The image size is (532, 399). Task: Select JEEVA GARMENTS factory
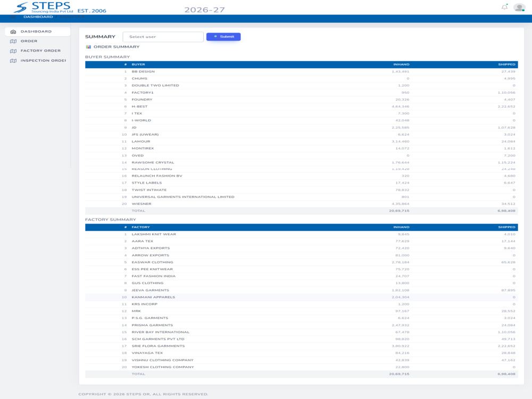(x=301, y=290)
